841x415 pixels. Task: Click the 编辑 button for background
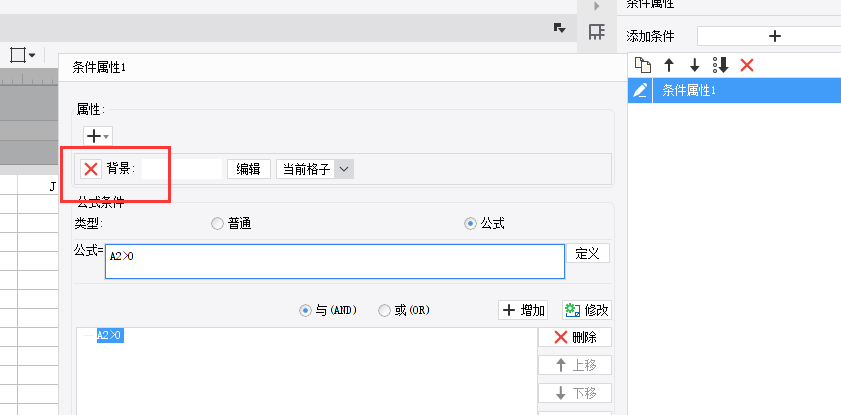click(248, 169)
